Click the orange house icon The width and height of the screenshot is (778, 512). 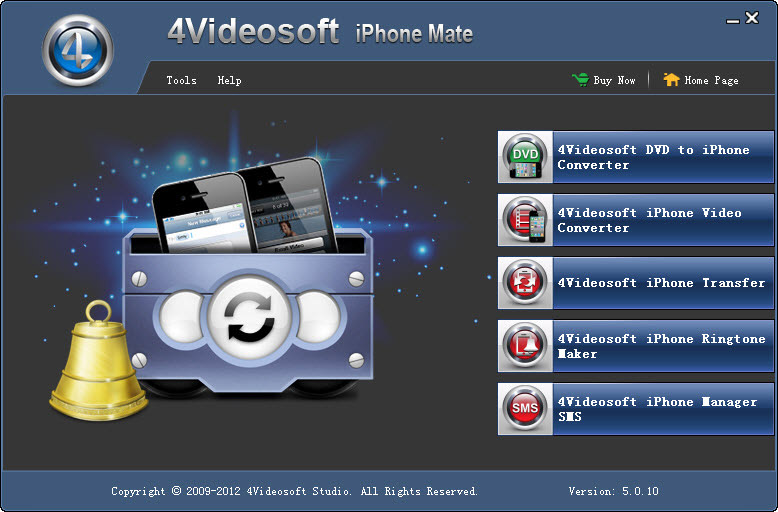tap(671, 79)
